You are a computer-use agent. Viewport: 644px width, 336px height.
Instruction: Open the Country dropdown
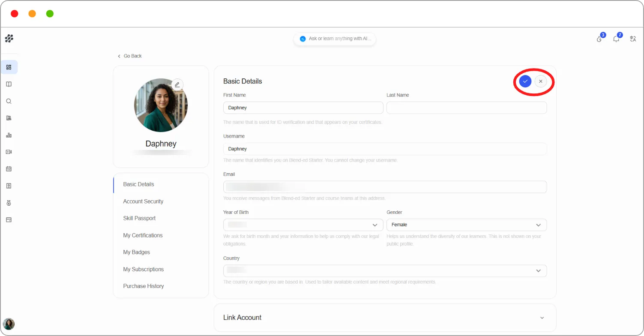pos(385,271)
